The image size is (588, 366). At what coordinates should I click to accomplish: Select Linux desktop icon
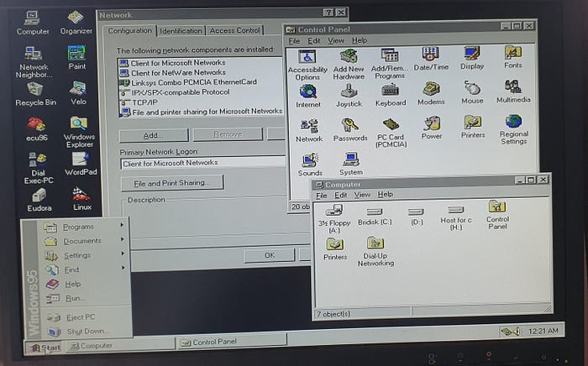pos(81,199)
